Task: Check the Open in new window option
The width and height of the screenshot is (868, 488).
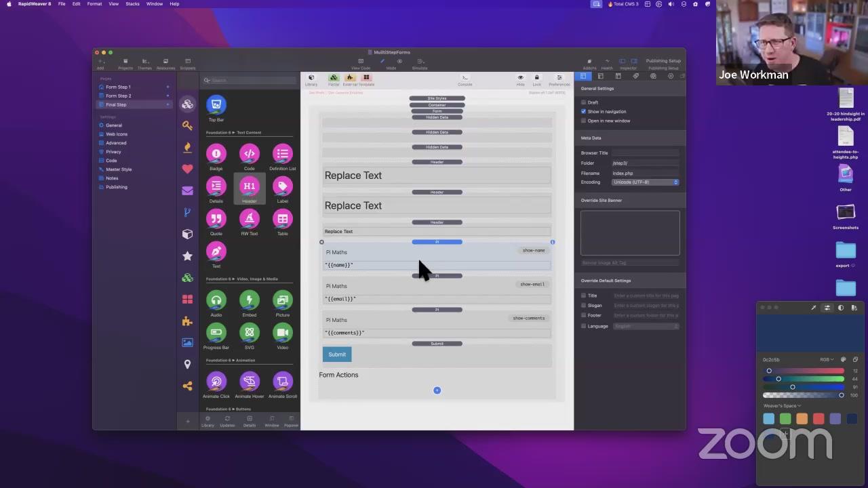Action: pos(583,121)
